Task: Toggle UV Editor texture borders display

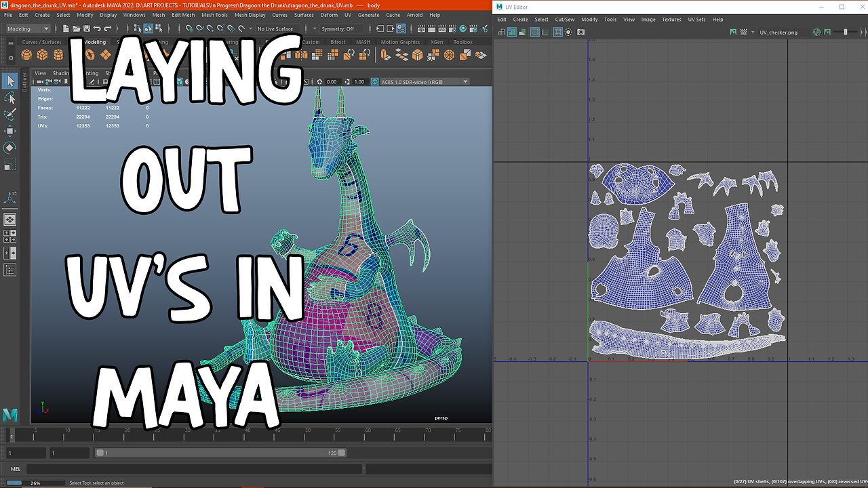Action: [534, 32]
